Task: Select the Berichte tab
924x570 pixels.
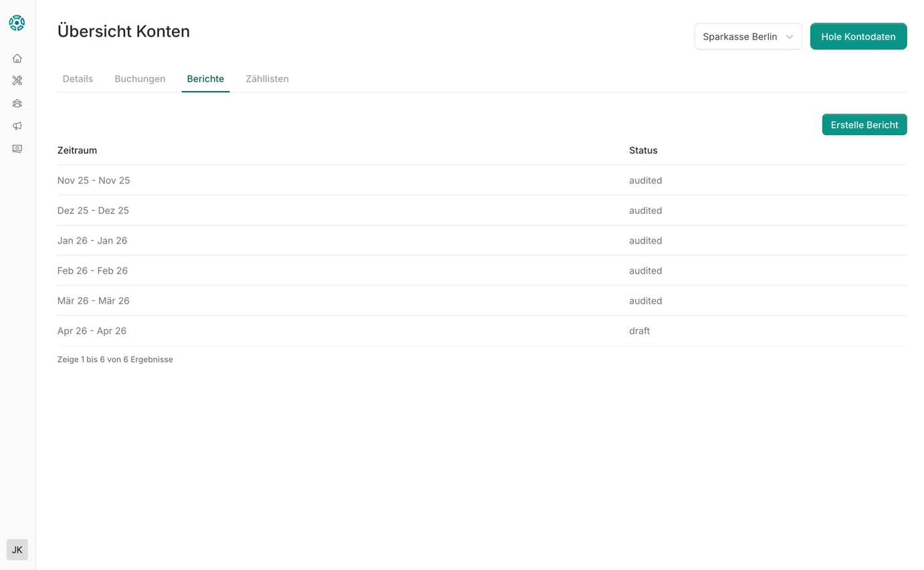Action: 205,79
